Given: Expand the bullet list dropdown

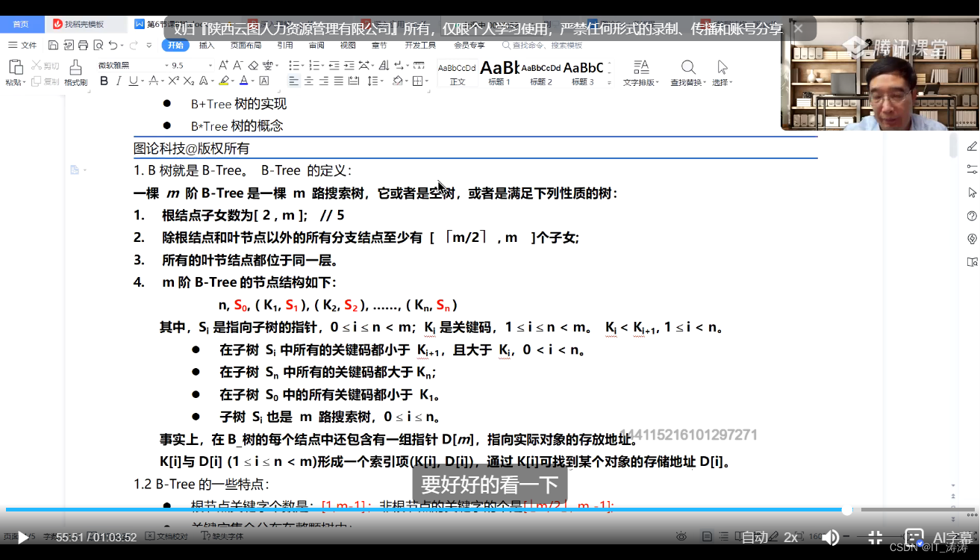Looking at the screenshot, I should pyautogui.click(x=304, y=65).
